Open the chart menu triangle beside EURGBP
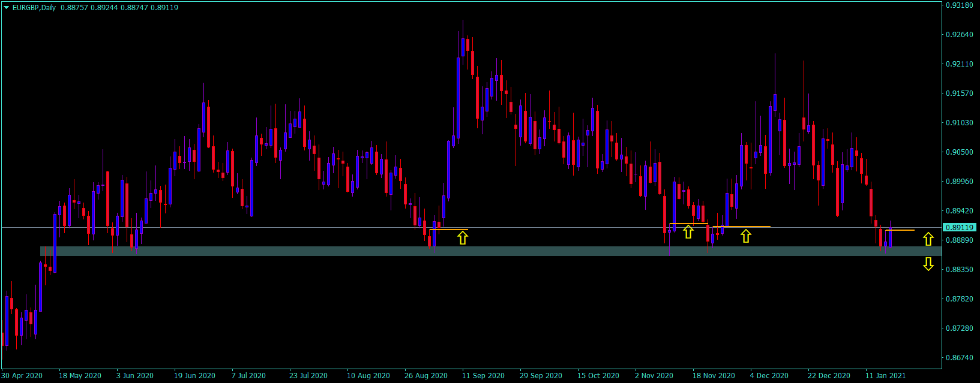 click(6, 8)
